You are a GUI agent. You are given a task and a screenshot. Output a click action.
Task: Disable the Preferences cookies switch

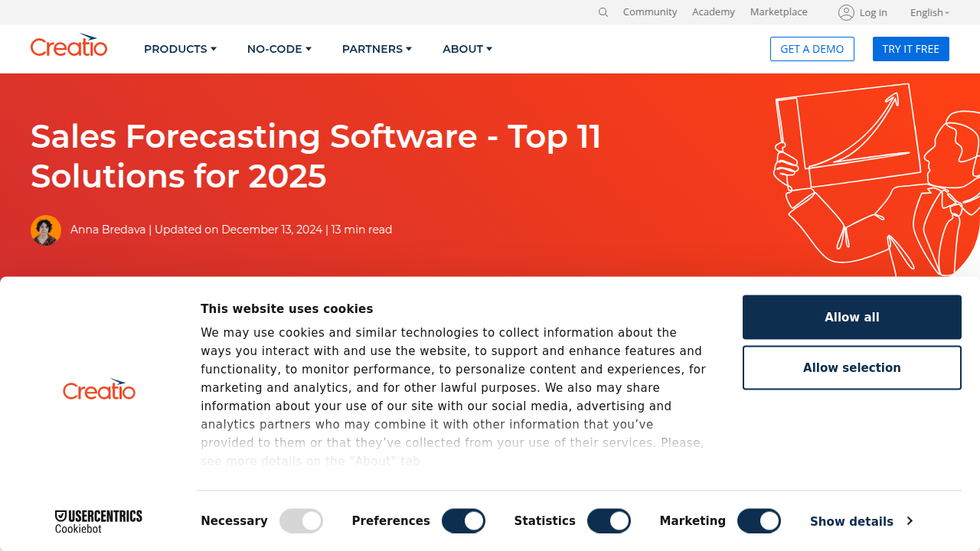tap(463, 521)
